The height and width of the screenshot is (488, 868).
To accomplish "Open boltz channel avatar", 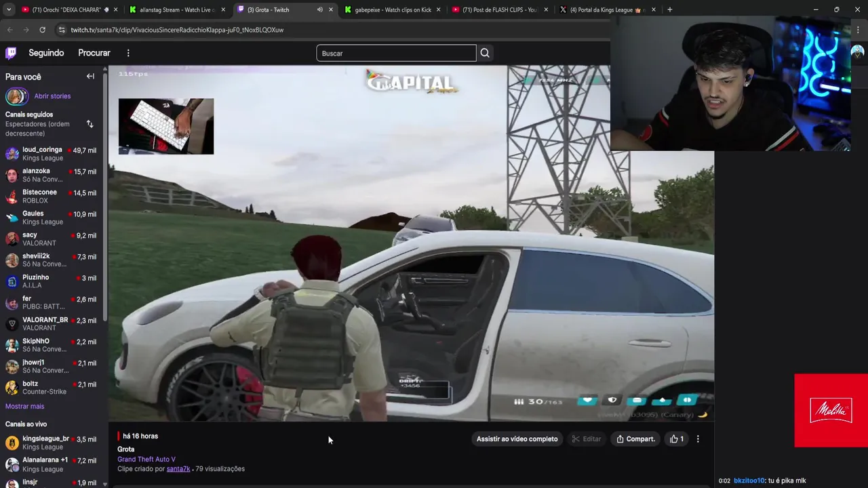I will [12, 388].
